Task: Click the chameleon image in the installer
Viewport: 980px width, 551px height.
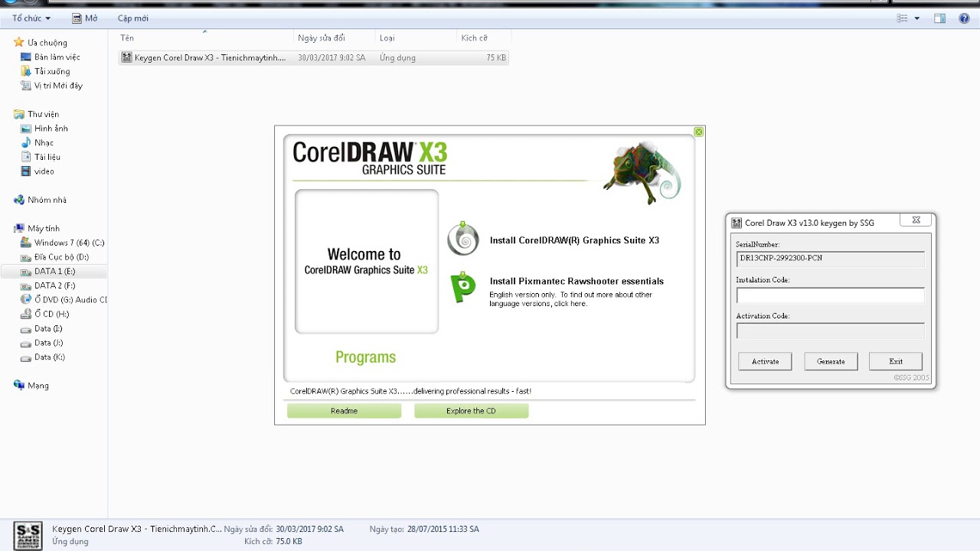Action: point(642,172)
